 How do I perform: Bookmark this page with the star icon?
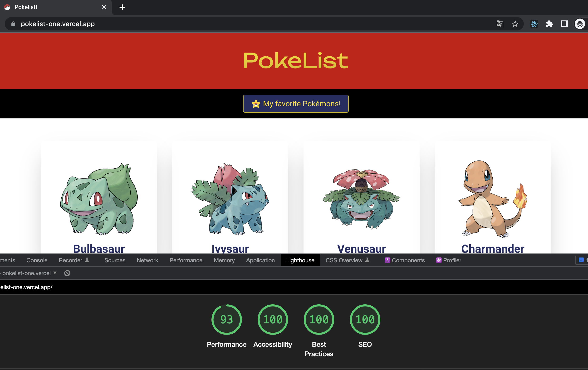(515, 24)
